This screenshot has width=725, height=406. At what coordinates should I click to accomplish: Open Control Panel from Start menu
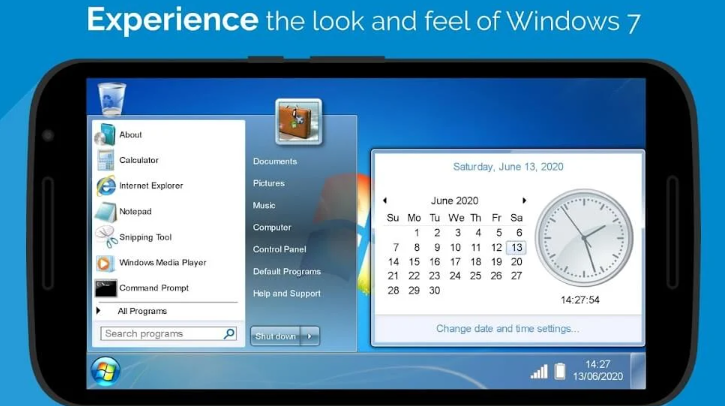(x=279, y=249)
